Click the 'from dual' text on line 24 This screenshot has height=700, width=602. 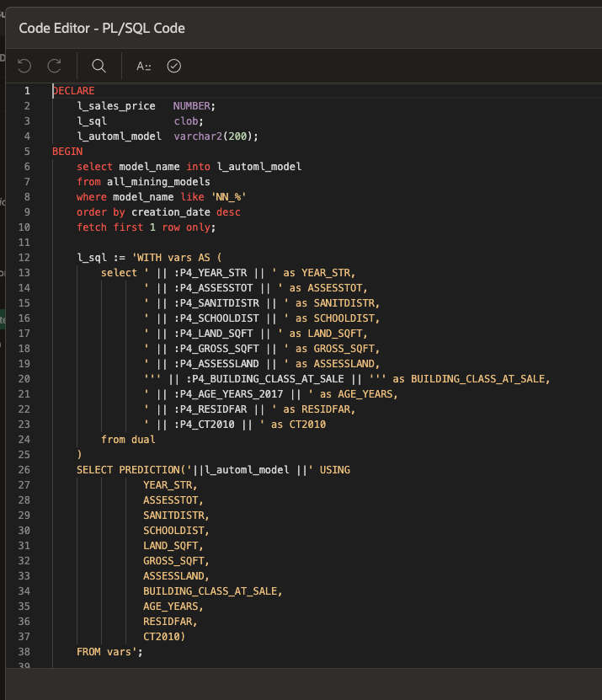[x=128, y=440]
